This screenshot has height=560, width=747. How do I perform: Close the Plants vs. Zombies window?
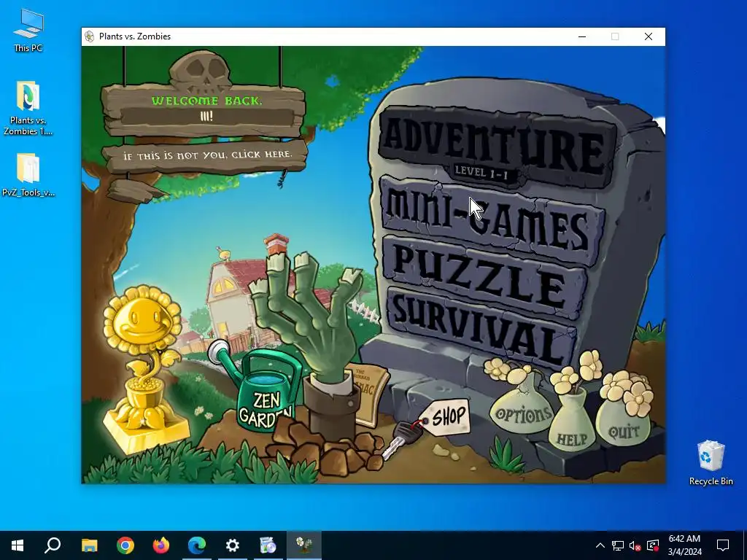tap(649, 36)
